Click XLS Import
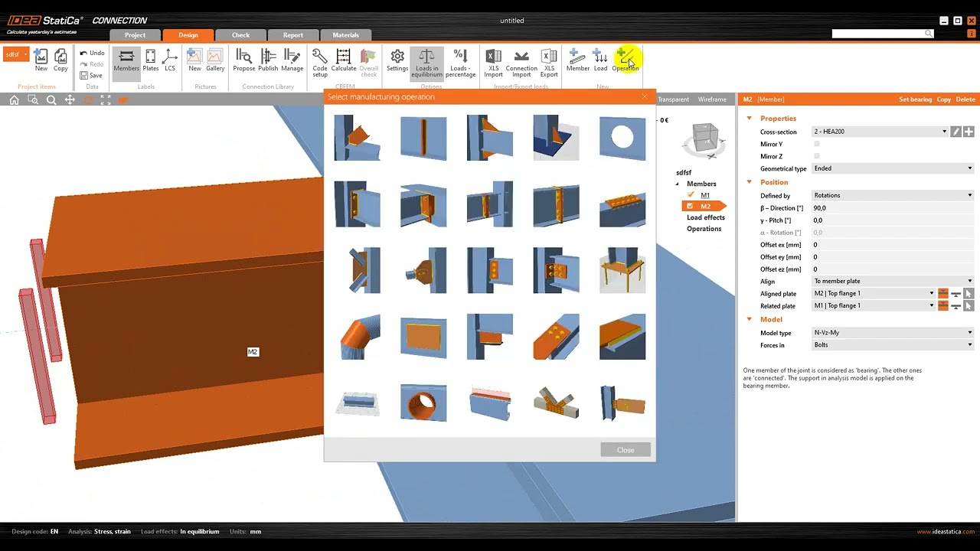Viewport: 980px width, 551px height. click(x=493, y=63)
